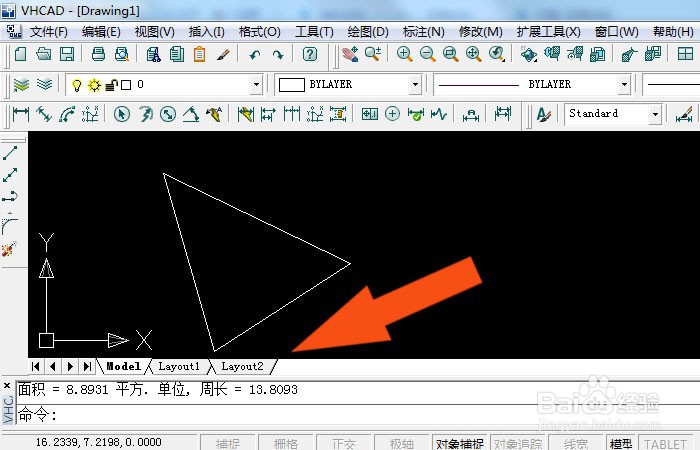This screenshot has width=700, height=450.
Task: Select the Aligned dimension tool
Action: 44,114
